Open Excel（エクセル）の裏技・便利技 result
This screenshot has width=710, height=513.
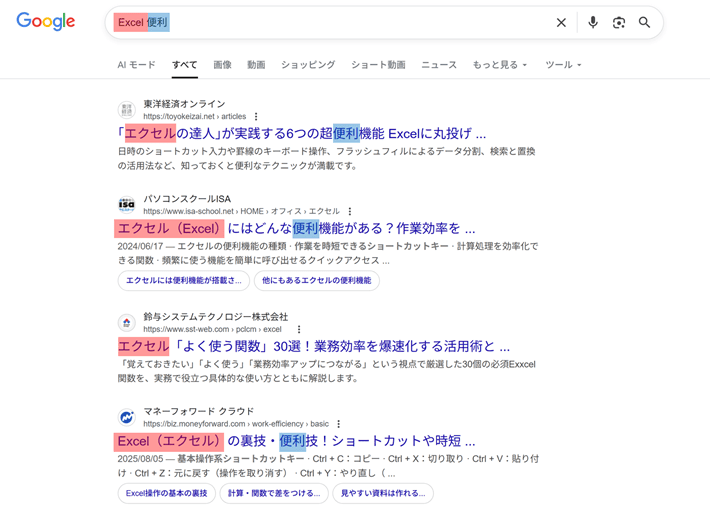pos(296,441)
